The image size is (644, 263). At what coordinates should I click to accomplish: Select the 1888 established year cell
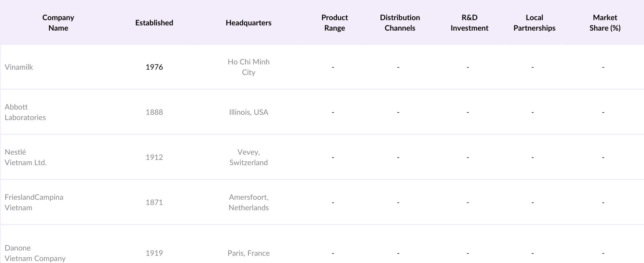pyautogui.click(x=154, y=112)
